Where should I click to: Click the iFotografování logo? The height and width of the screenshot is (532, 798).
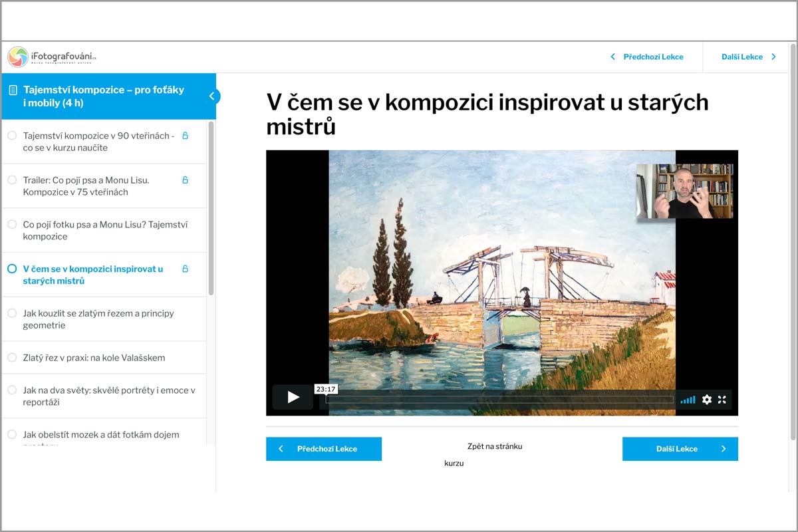click(53, 57)
